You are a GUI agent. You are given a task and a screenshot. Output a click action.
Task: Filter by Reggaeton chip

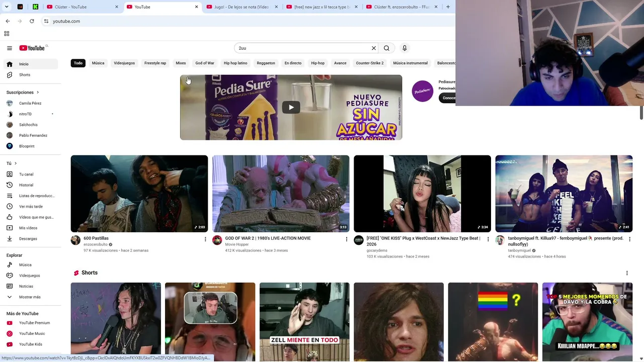pyautogui.click(x=266, y=63)
